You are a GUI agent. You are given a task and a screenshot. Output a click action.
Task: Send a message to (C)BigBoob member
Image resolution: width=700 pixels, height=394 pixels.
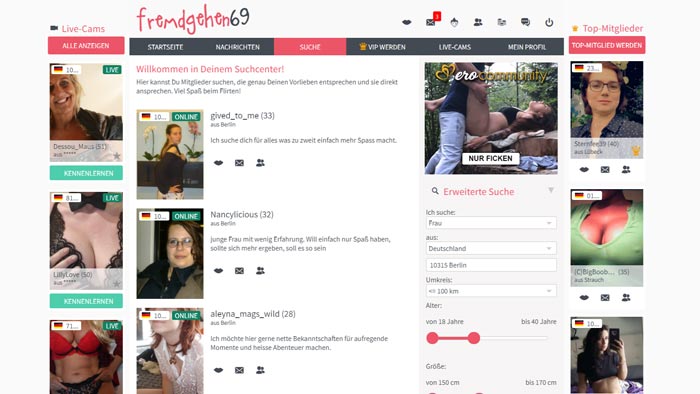605,298
